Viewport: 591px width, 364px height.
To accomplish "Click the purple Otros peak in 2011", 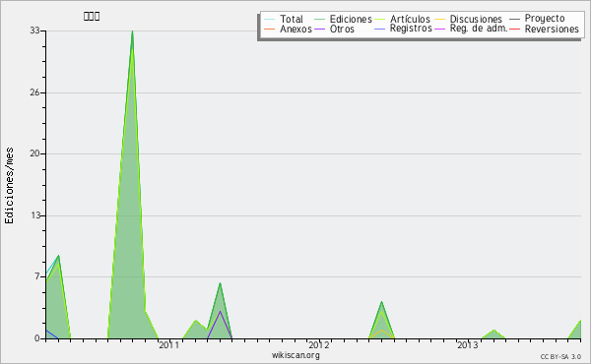I will click(x=220, y=311).
